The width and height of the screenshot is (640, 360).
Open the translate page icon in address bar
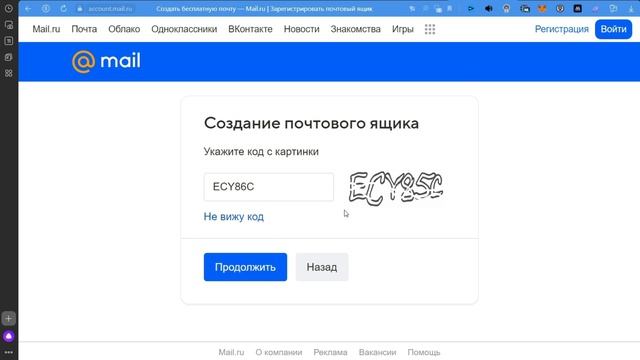pyautogui.click(x=412, y=9)
